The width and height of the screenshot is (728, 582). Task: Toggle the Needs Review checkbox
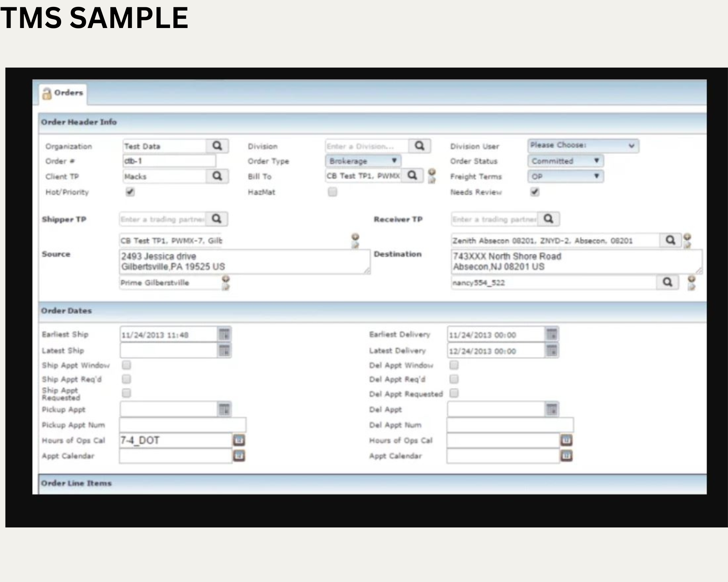(534, 192)
